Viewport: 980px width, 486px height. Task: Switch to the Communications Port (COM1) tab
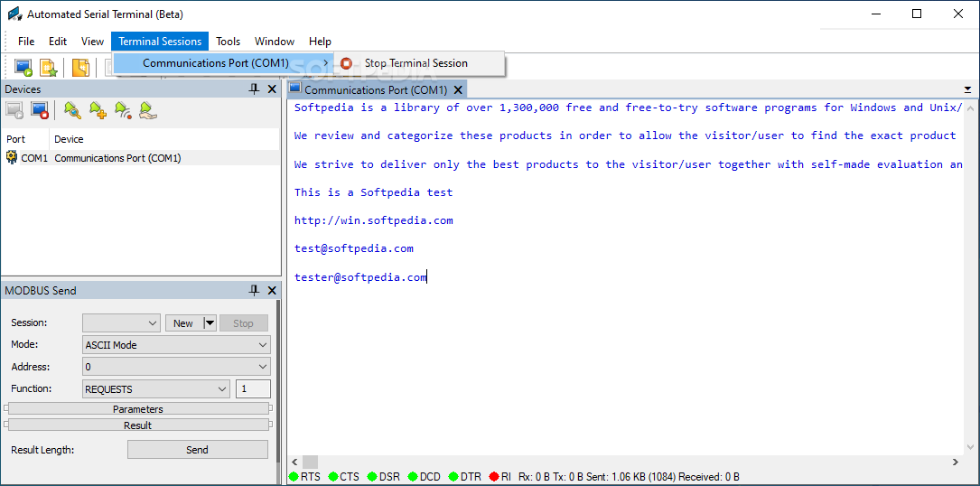[376, 90]
